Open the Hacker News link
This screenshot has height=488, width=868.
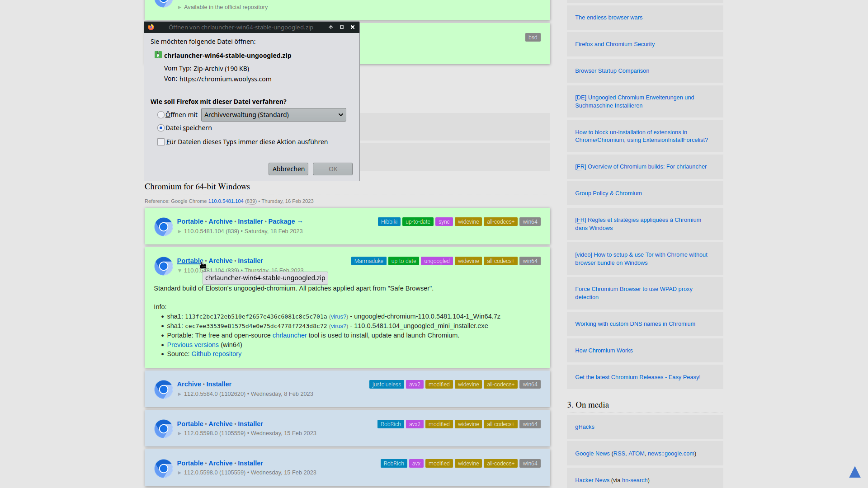pyautogui.click(x=592, y=480)
